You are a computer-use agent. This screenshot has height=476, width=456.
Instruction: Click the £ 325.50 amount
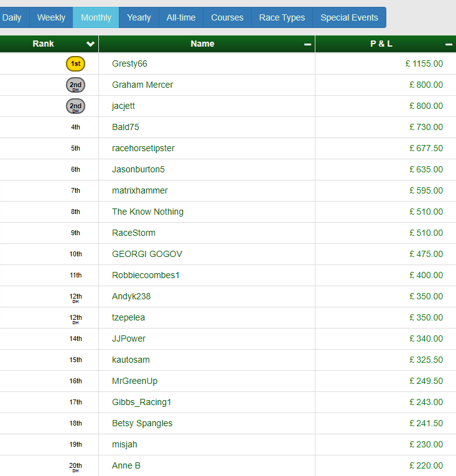pos(426,360)
